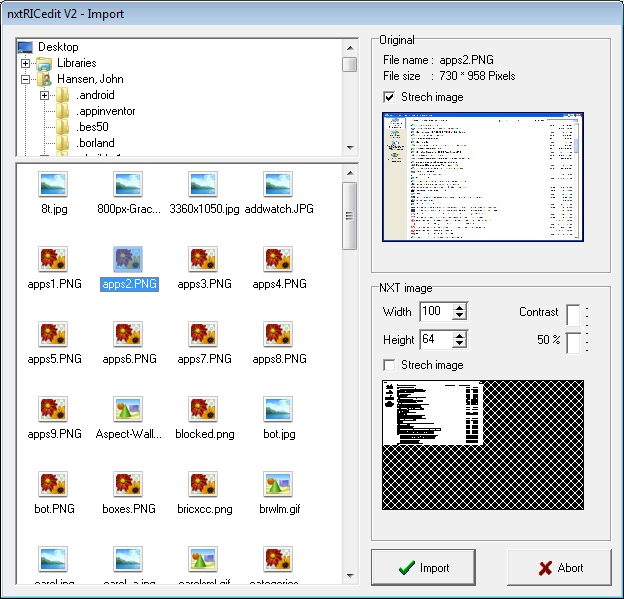624x599 pixels.
Task: Expand the Libraries tree node
Action: tap(26, 63)
